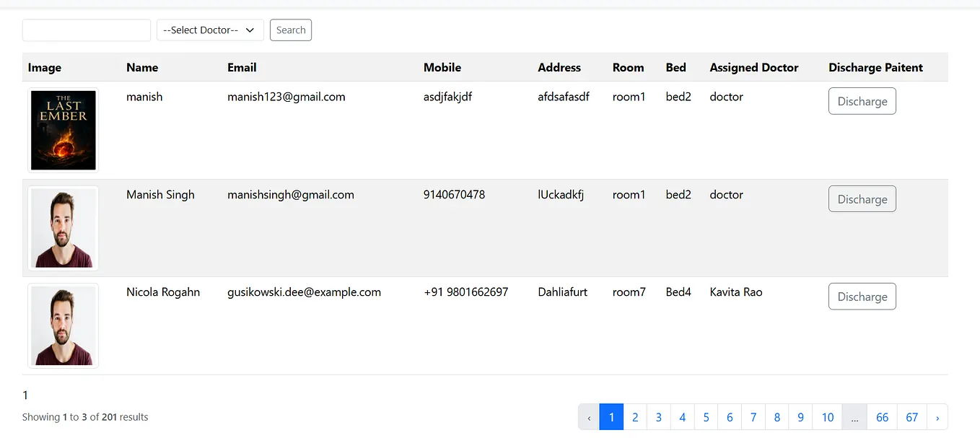This screenshot has height=438, width=980.
Task: Open the patient search input field
Action: 86,30
